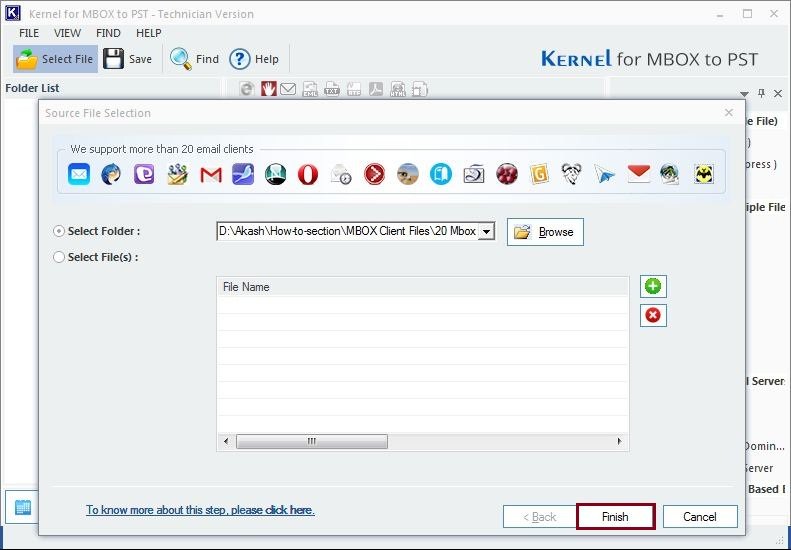
Task: Expand the folder path dropdown arrow
Action: 486,232
